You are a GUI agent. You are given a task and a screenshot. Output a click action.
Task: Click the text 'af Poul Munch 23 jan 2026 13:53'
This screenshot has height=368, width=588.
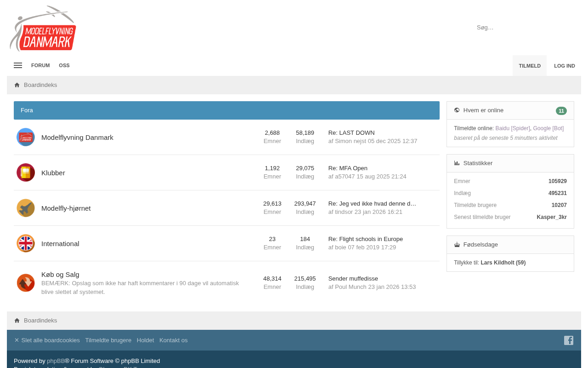pos(372,287)
